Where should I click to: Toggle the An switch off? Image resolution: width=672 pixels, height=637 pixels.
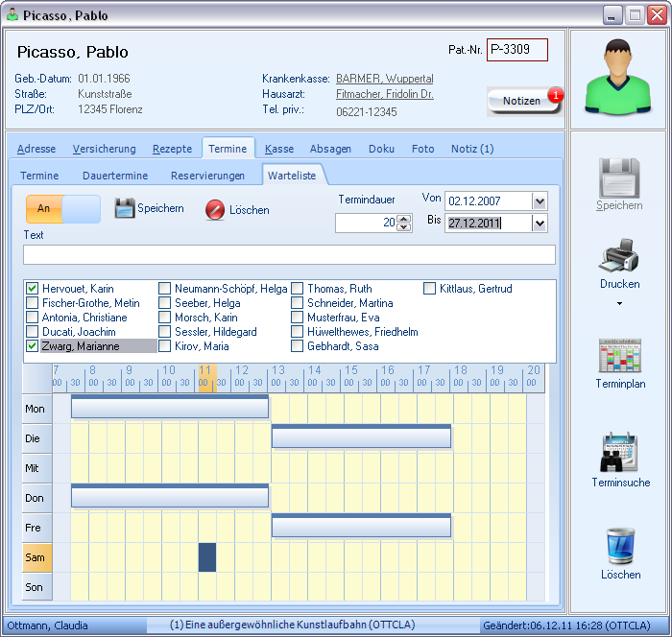63,208
